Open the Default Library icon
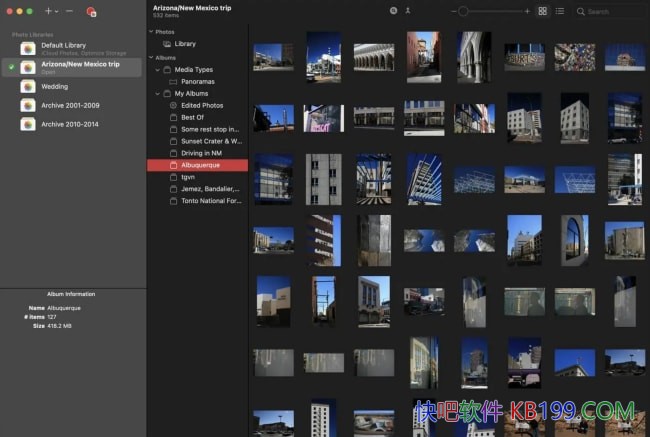 28,48
